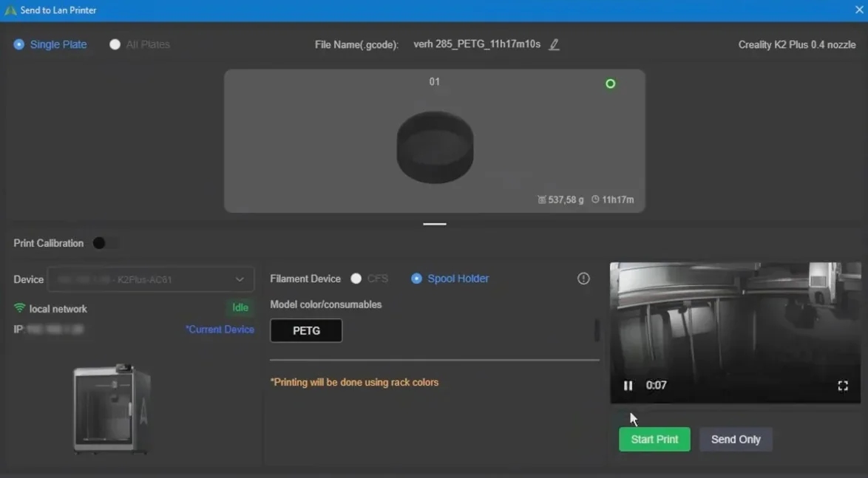This screenshot has height=478, width=868.
Task: Pause the printer camera video feed
Action: [628, 385]
